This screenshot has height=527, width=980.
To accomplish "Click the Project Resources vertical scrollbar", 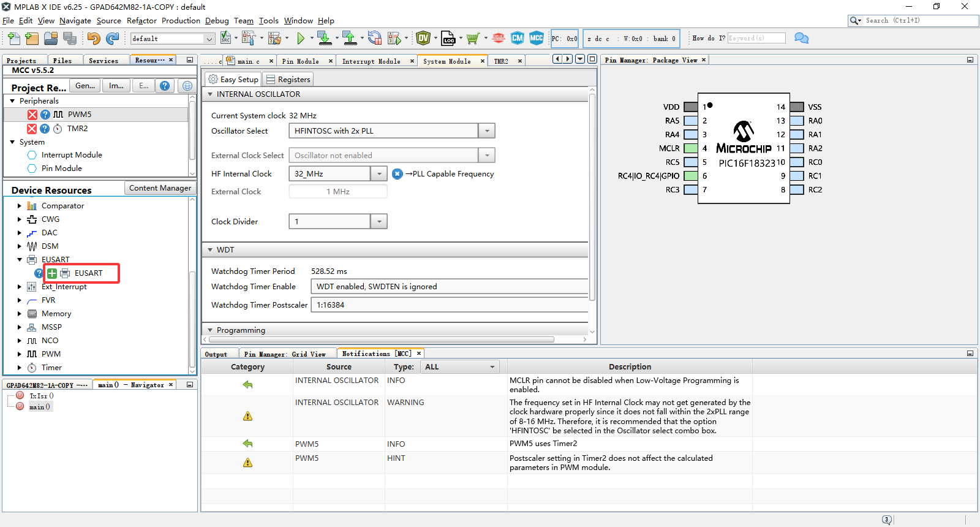I will 192,132.
